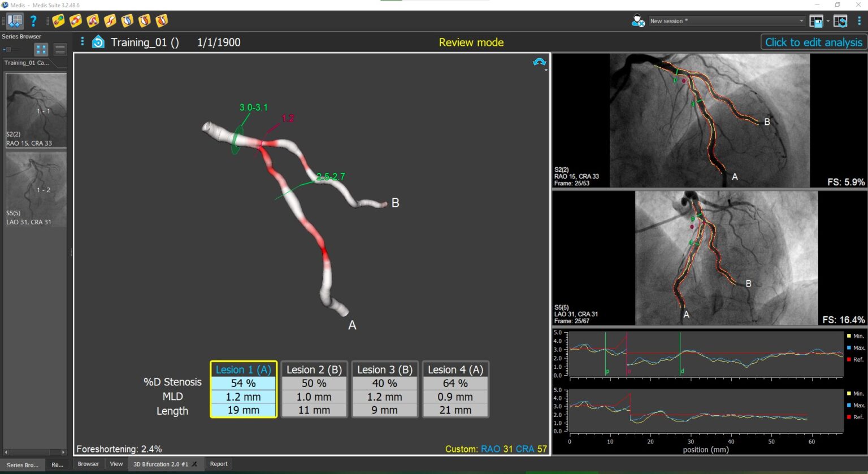Toggle the show/hide panels icon in the main toolbar
Screen dimensions: 868x474
click(15, 21)
